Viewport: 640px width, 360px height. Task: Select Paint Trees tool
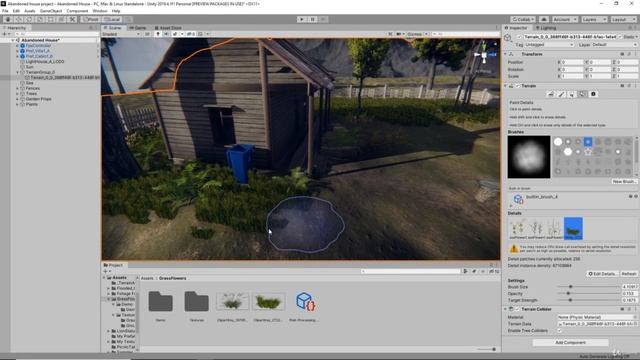[x=572, y=94]
